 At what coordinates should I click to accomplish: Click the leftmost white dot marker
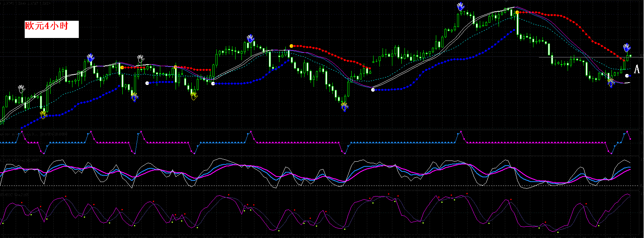147,83
